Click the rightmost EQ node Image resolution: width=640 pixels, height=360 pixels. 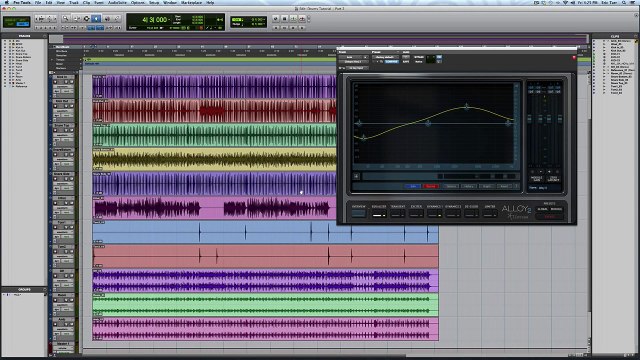point(508,123)
